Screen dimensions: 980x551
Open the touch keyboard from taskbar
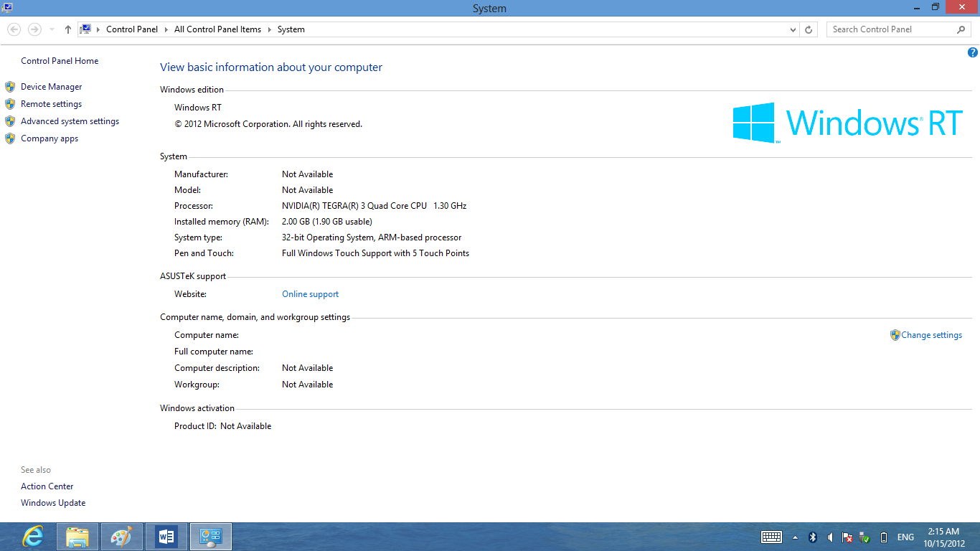pos(771,537)
